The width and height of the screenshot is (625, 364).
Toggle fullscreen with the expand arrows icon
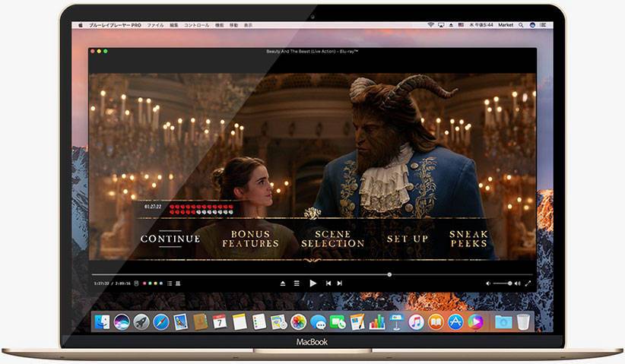click(x=528, y=283)
